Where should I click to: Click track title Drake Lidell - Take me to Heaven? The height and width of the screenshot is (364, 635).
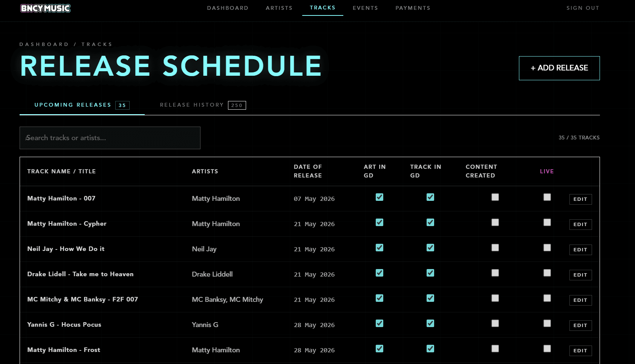(80, 274)
